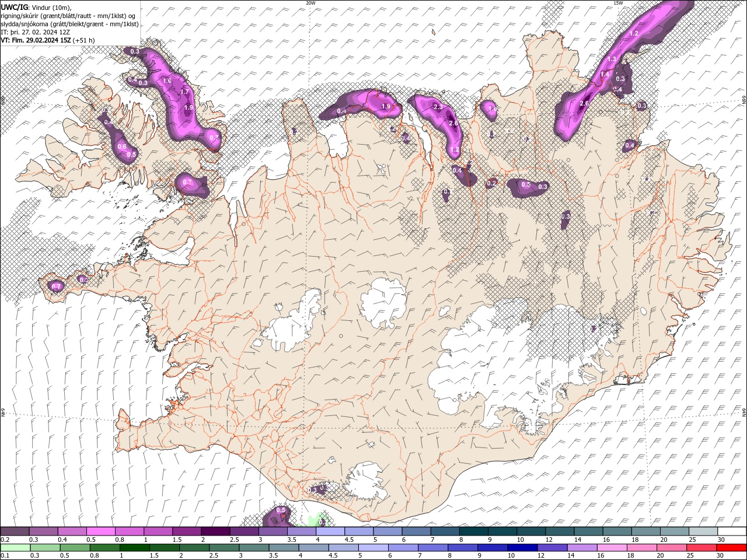This screenshot has height=560, width=747.
Task: Click the '0.6' snowfall value in Westfjords
Action: click(x=122, y=146)
